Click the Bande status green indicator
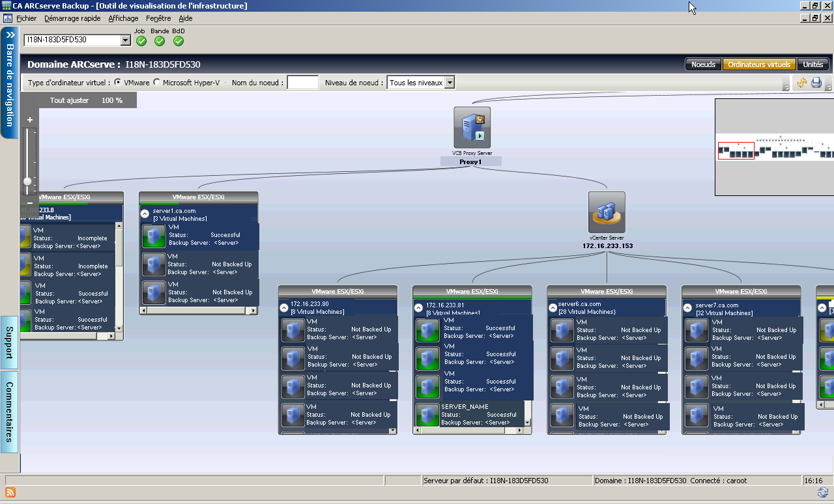The image size is (834, 504). (x=160, y=40)
